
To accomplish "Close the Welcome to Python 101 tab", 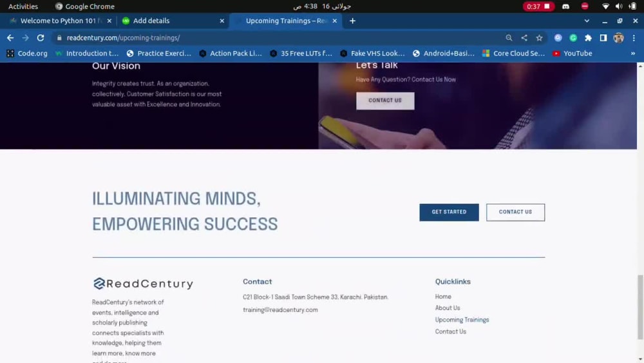I will pyautogui.click(x=109, y=21).
